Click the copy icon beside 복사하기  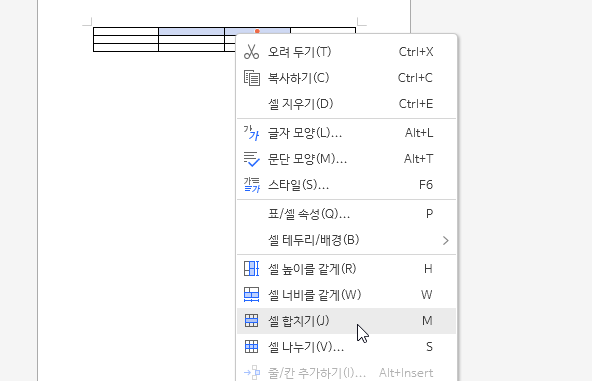[x=251, y=78]
